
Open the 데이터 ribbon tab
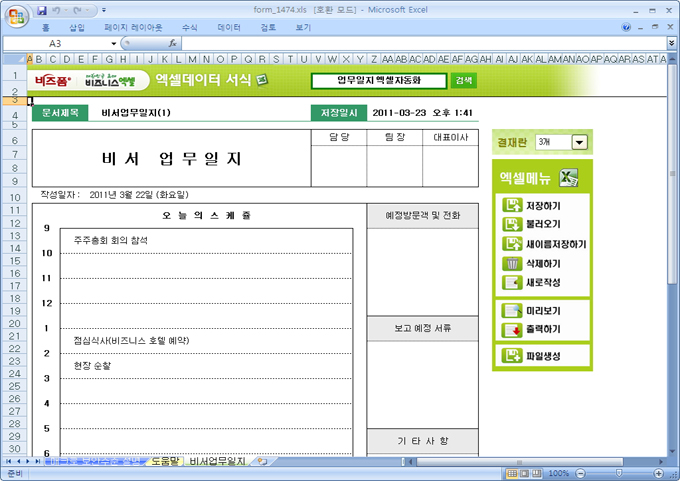pyautogui.click(x=229, y=28)
